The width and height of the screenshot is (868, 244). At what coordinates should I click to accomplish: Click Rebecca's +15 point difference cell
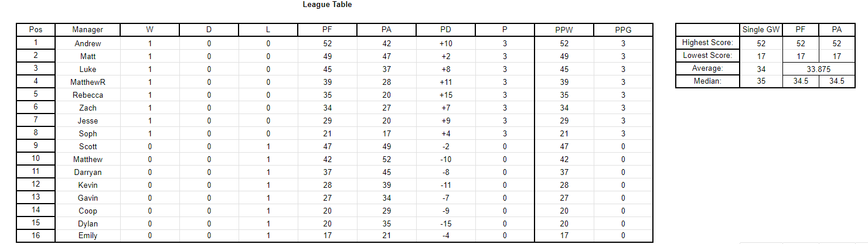(x=445, y=95)
